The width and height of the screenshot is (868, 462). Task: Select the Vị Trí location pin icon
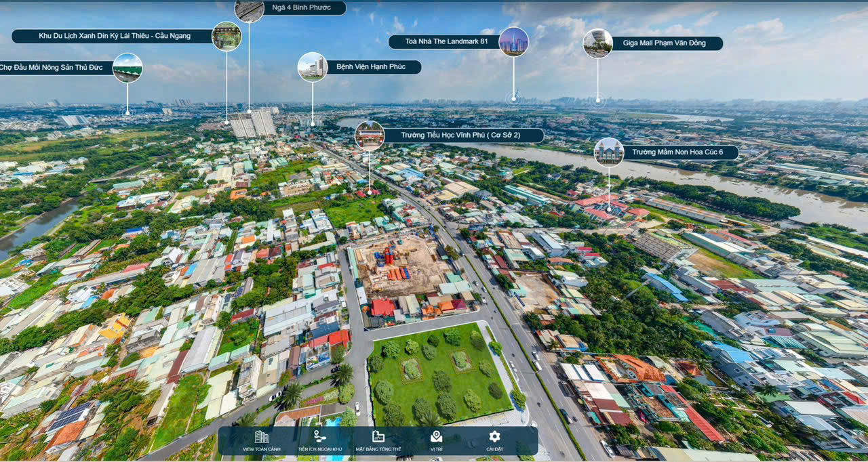point(436,437)
